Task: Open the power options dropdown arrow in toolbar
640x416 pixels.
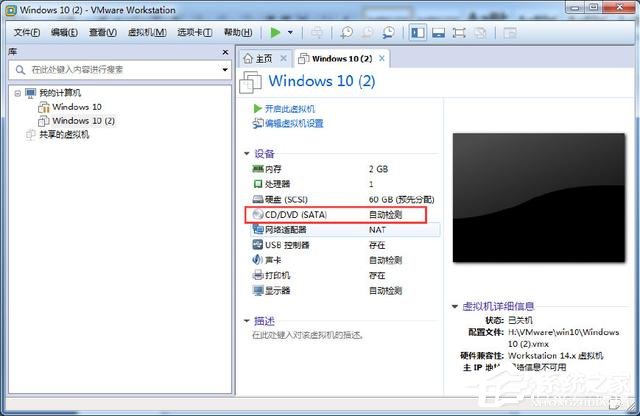Action: 290,32
